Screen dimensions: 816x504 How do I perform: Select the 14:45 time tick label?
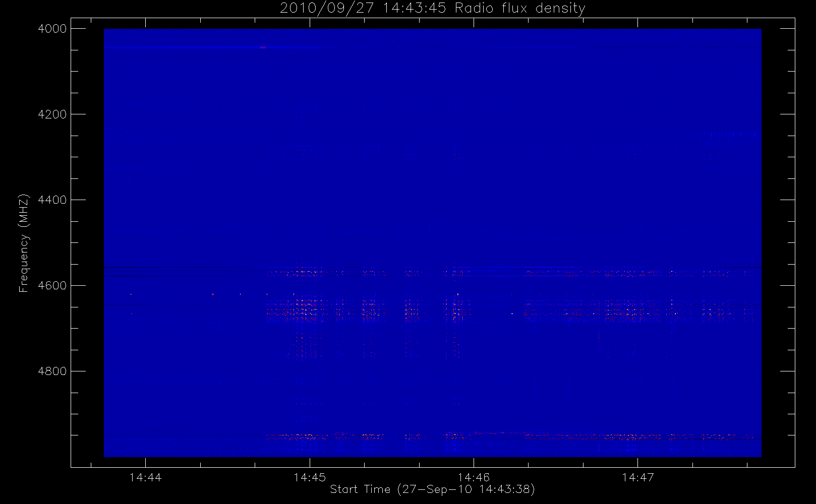(310, 477)
